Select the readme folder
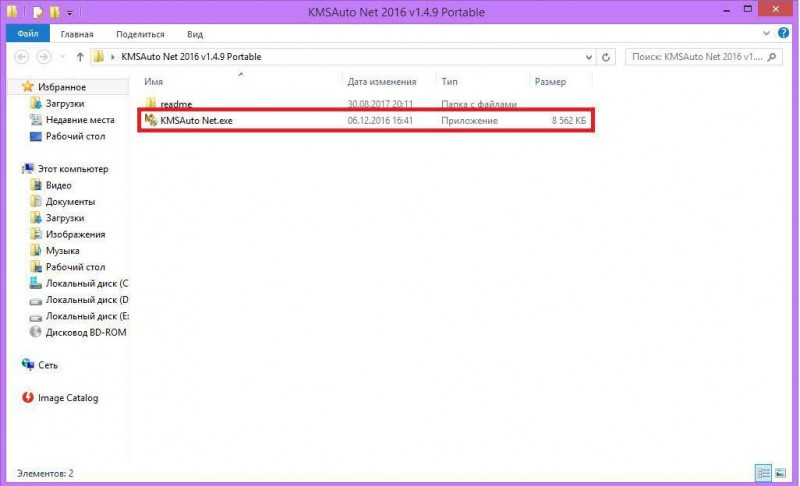This screenshot has width=800, height=486. pyautogui.click(x=176, y=104)
